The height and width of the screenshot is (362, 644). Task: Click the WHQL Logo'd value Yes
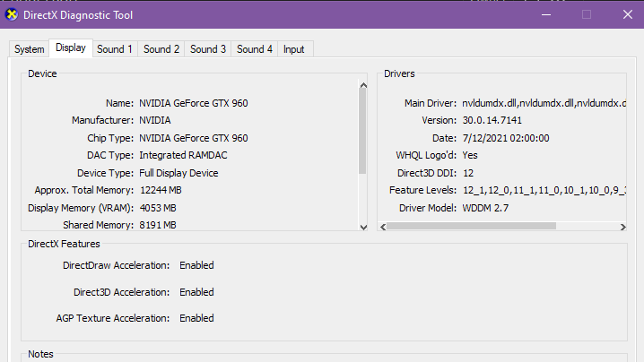(x=470, y=155)
